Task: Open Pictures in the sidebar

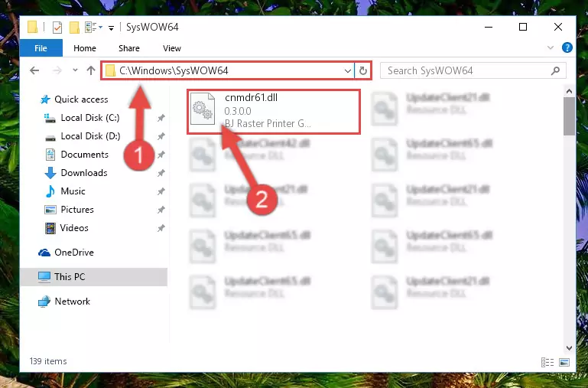Action: [77, 210]
